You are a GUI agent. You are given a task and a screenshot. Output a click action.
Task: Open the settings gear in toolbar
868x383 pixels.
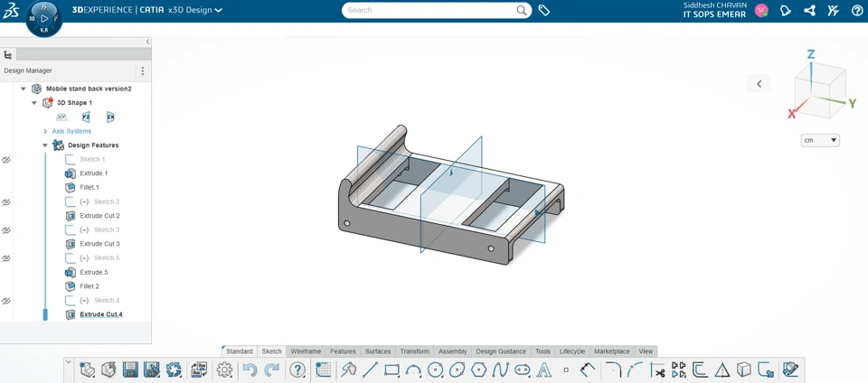(x=224, y=369)
